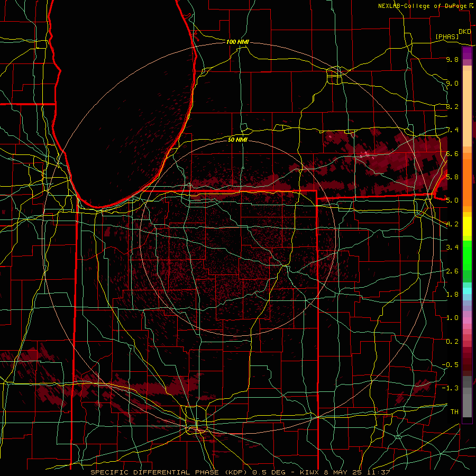This screenshot has width=476, height=476.
Task: Click the [PHAS] unit label
Action: [x=447, y=36]
